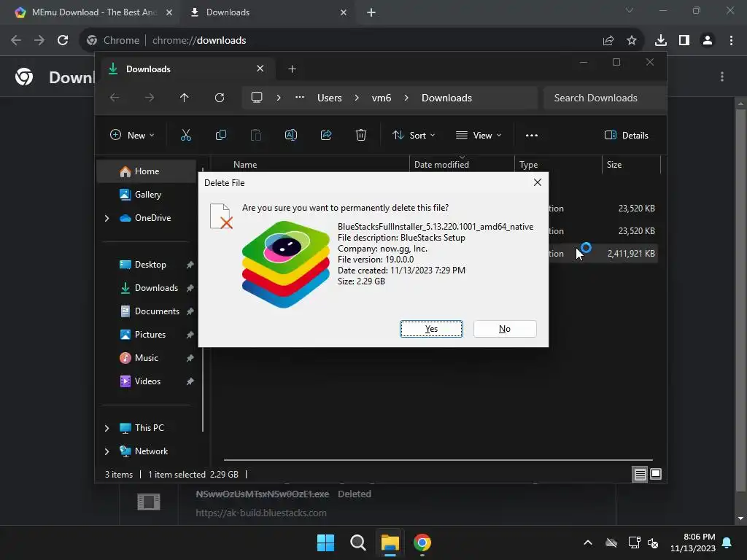
Task: Select the 2,411,921 KB file size cell
Action: 631,253
